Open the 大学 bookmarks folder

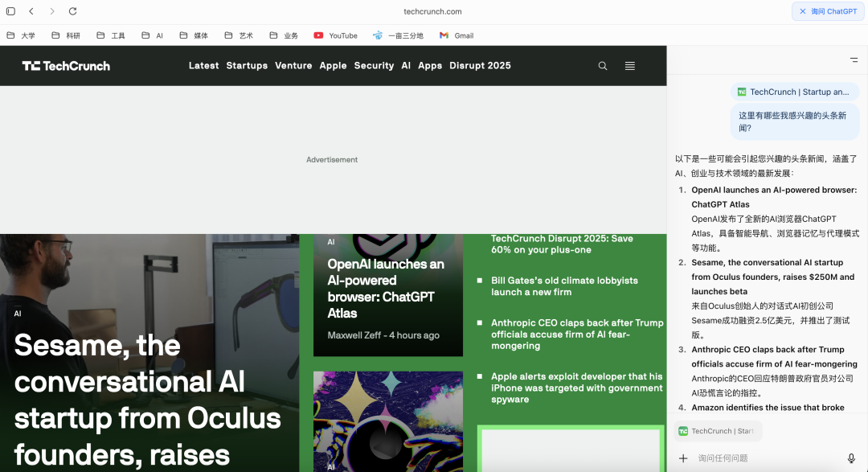point(21,35)
